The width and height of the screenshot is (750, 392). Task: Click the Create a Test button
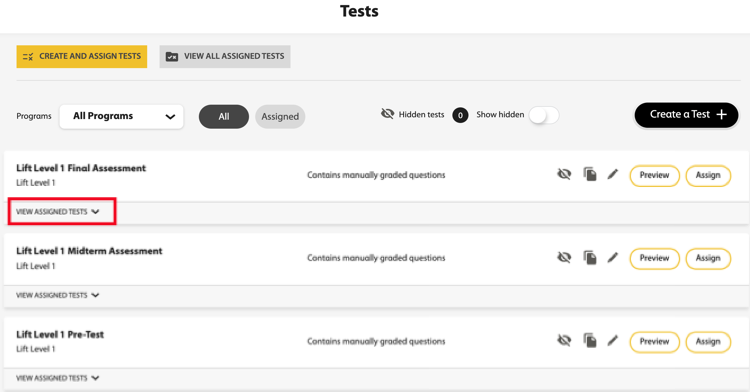pos(686,115)
